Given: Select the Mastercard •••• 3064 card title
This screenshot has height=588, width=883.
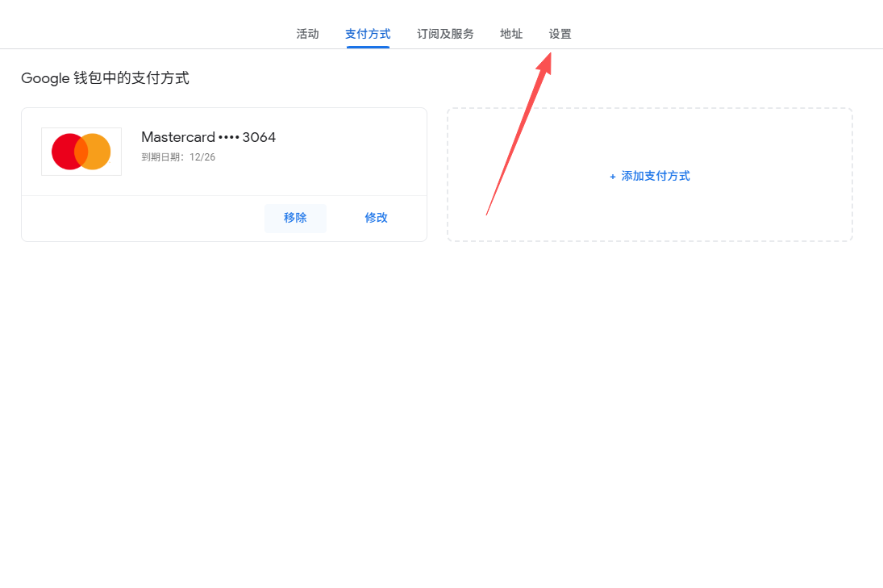Looking at the screenshot, I should point(208,137).
